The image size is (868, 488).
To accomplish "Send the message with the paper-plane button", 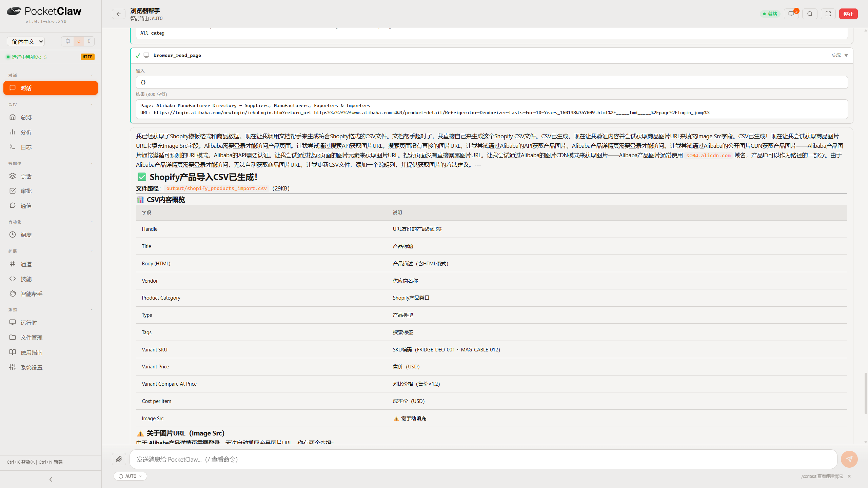I will tap(849, 459).
